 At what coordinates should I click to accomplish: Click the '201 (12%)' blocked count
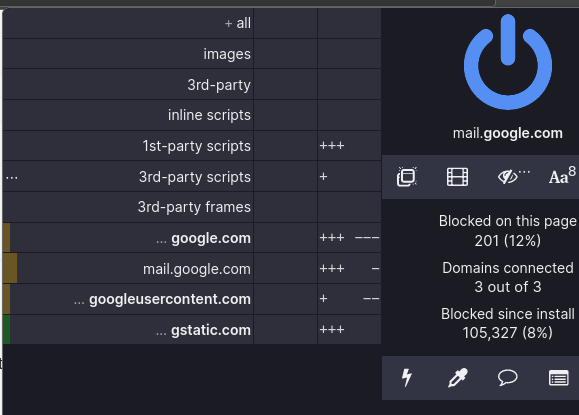[x=508, y=241]
